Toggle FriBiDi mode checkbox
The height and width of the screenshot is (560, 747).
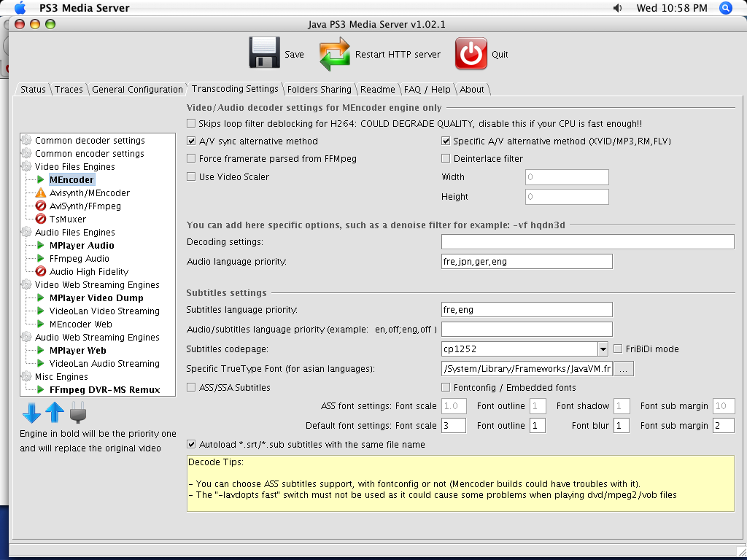click(x=618, y=349)
